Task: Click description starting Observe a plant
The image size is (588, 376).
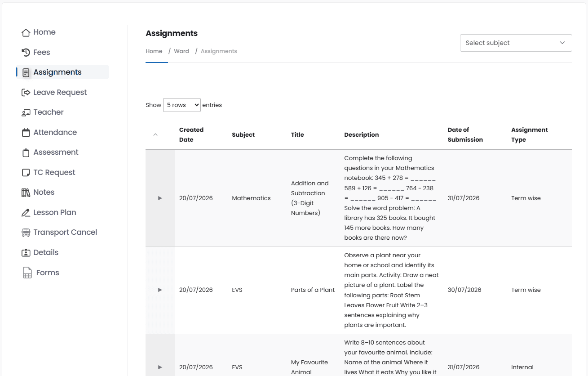Action: click(392, 290)
